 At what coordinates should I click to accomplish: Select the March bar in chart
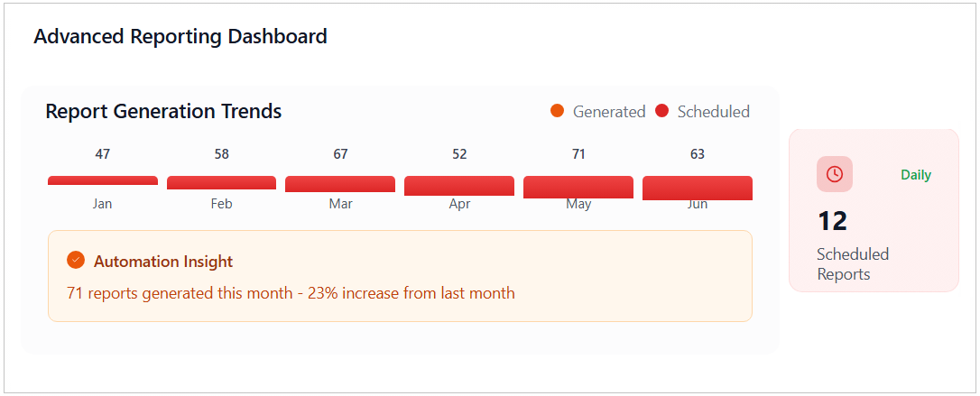coord(340,184)
